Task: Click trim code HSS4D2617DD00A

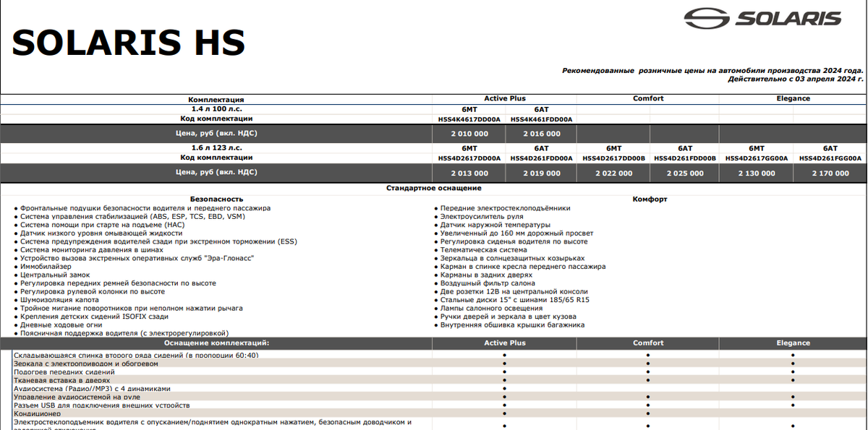Action: 469,158
